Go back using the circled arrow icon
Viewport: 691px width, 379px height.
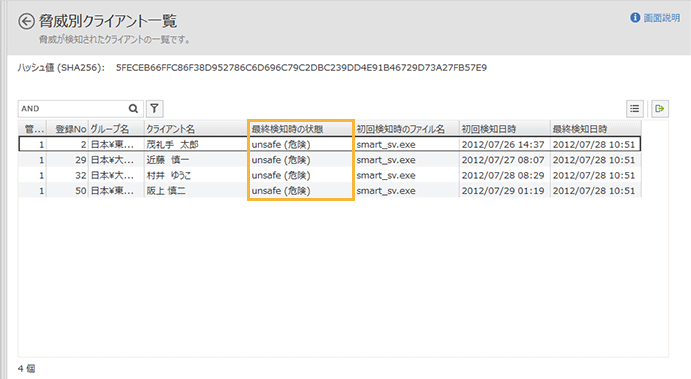(x=26, y=21)
